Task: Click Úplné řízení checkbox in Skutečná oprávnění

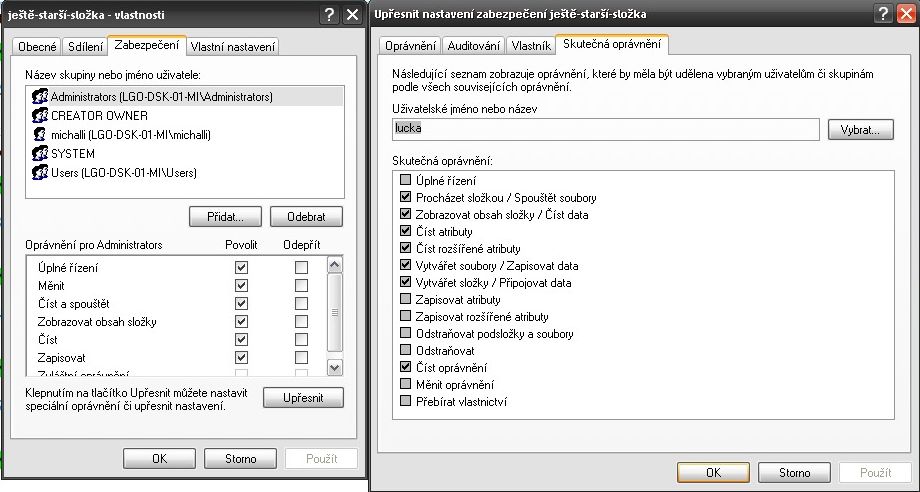Action: [x=405, y=180]
